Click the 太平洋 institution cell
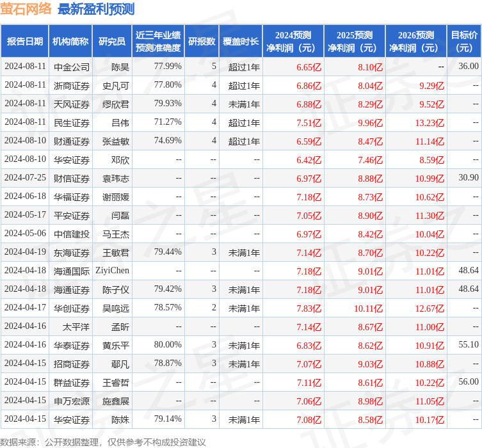The width and height of the screenshot is (482, 448). 76,327
